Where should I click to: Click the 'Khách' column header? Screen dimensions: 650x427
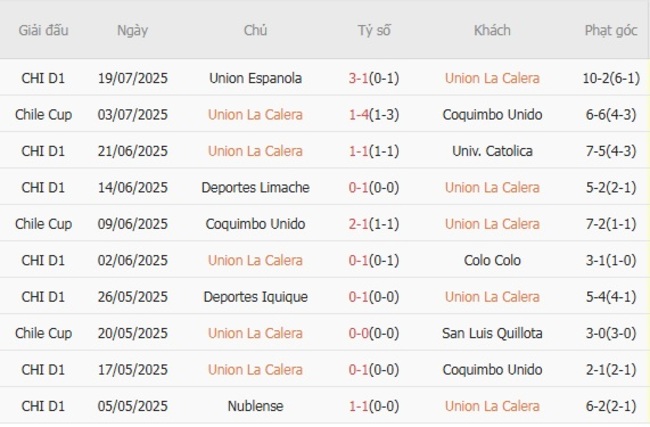coord(492,30)
